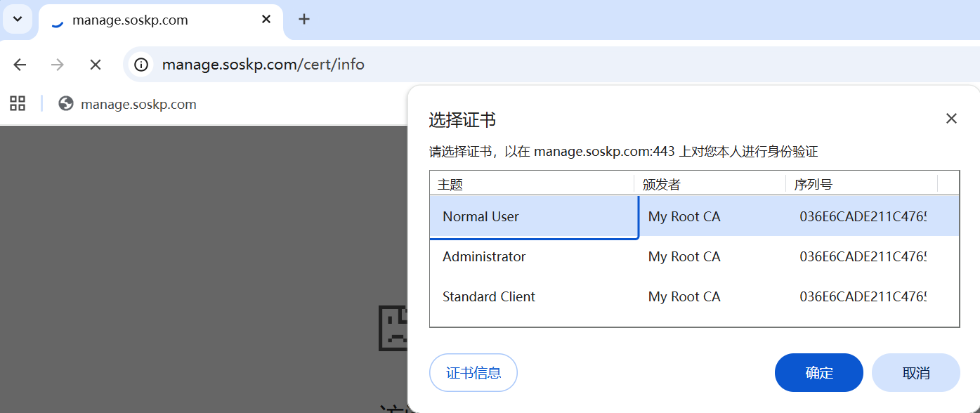
Task: Sort by the 颁发者 column header
Action: (x=662, y=185)
